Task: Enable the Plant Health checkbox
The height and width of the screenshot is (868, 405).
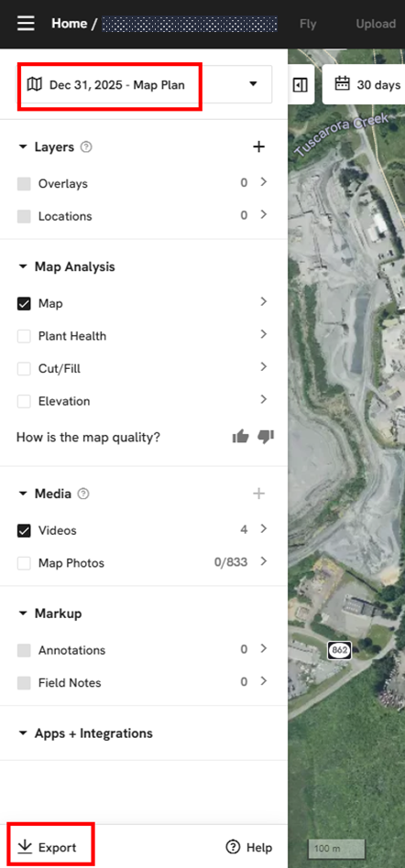Action: tap(24, 337)
